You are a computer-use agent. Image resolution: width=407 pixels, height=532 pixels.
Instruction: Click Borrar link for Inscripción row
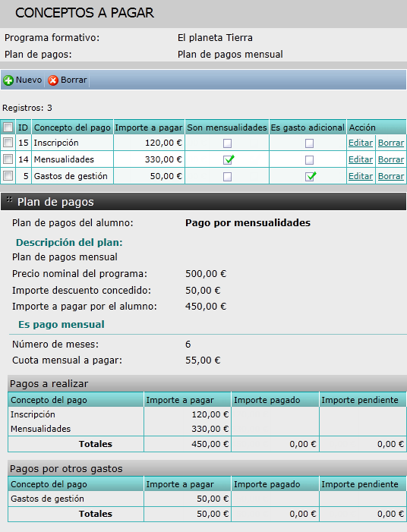(391, 143)
